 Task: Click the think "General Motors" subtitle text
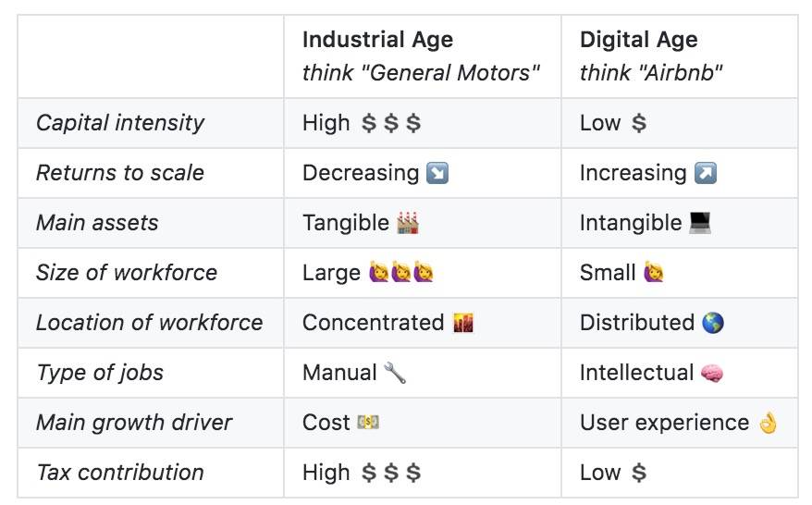point(421,73)
